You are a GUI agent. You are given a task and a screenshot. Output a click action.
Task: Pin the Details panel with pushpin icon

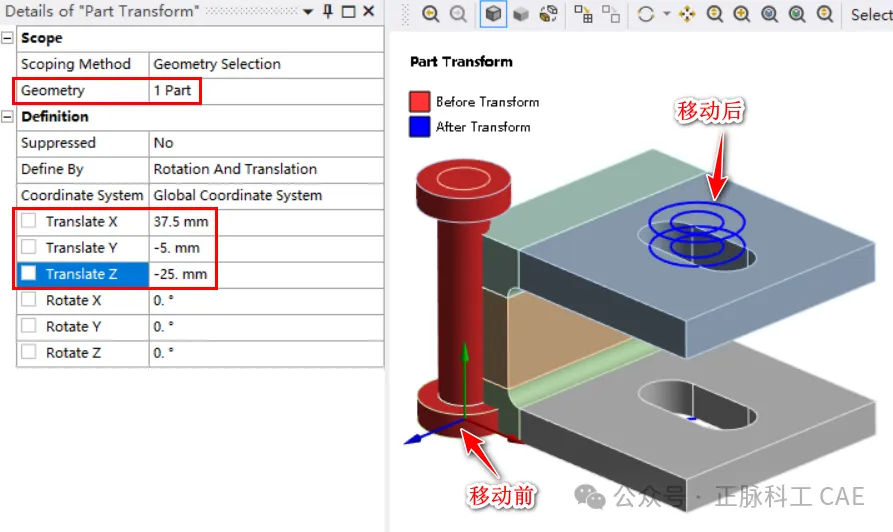pos(327,11)
